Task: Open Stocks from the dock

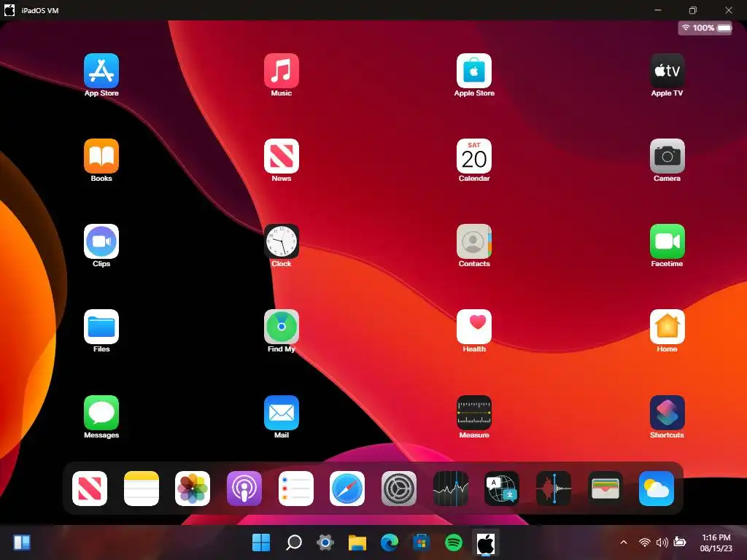Action: click(451, 489)
